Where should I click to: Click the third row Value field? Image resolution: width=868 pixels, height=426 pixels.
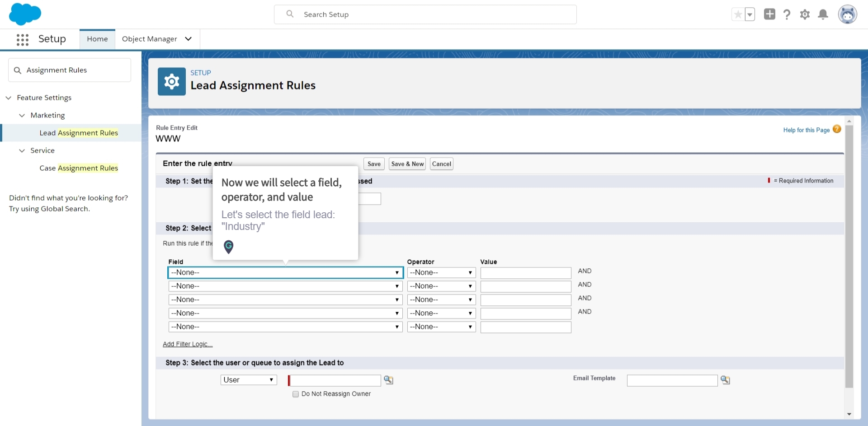point(526,300)
